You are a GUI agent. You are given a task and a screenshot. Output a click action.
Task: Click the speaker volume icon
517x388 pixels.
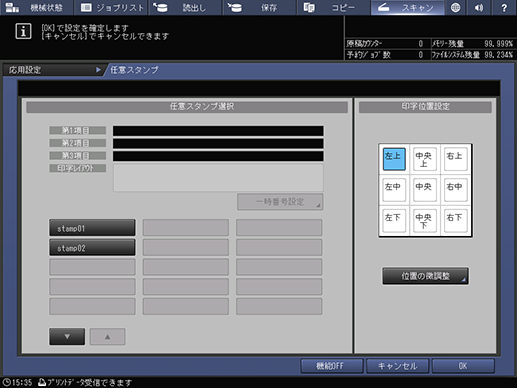pos(479,7)
